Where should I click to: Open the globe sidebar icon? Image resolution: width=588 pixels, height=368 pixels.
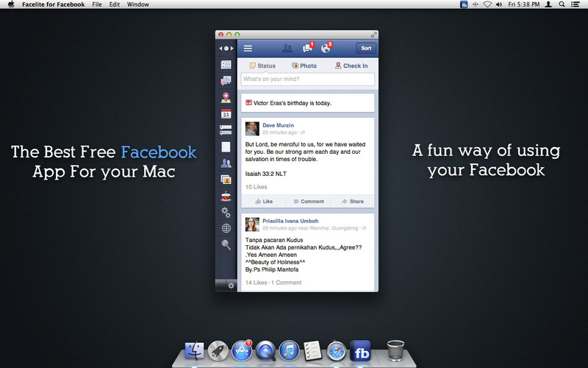[x=226, y=228]
